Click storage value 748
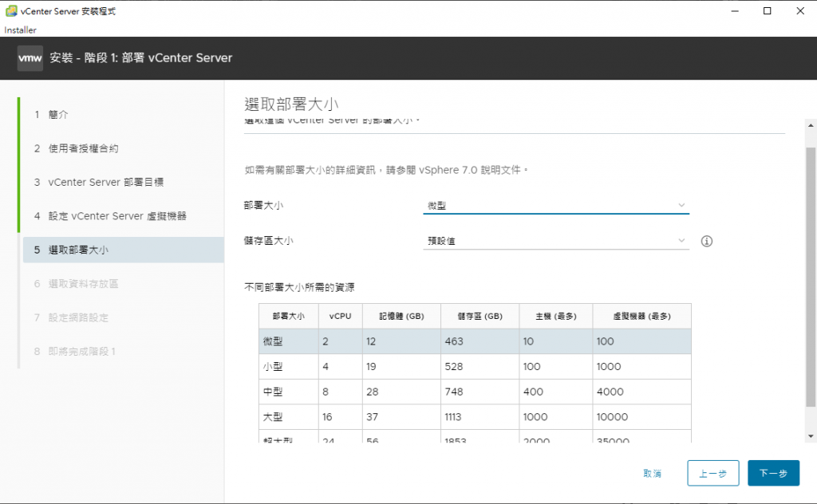Image resolution: width=817 pixels, height=504 pixels. pos(454,392)
